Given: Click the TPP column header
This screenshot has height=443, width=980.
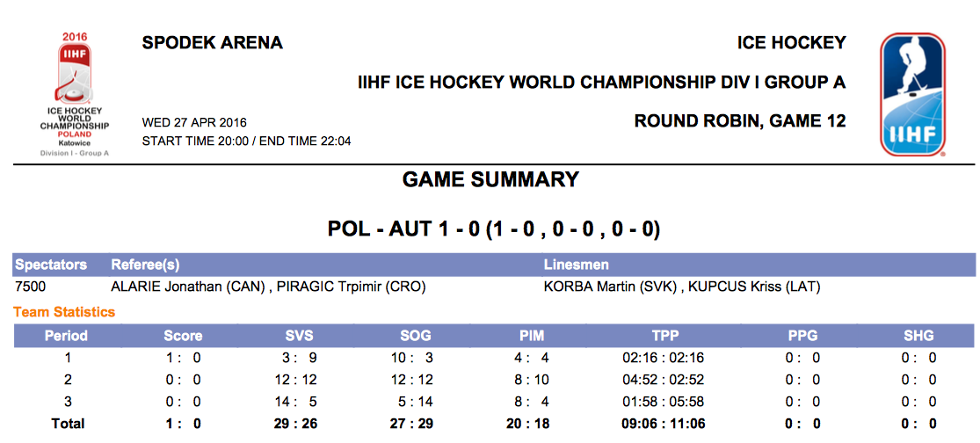Looking at the screenshot, I should [x=665, y=336].
